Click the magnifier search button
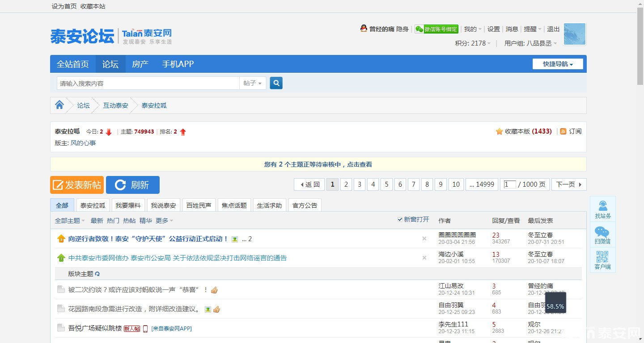This screenshot has height=343, width=644. pyautogui.click(x=276, y=83)
